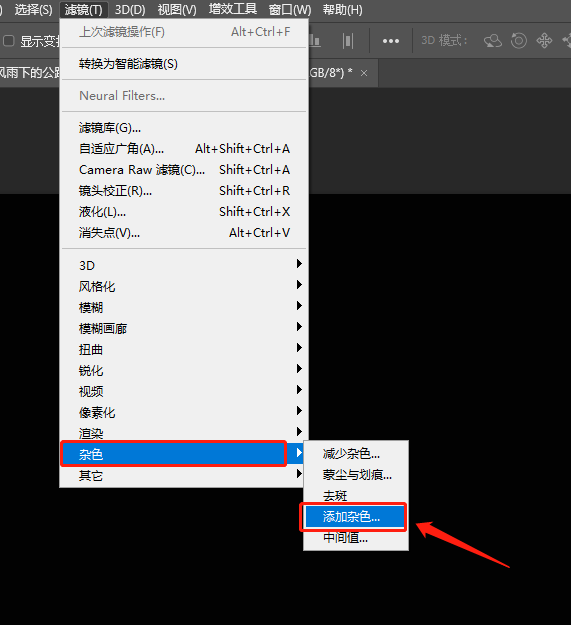Choose 中间值... from submenu

(x=356, y=538)
